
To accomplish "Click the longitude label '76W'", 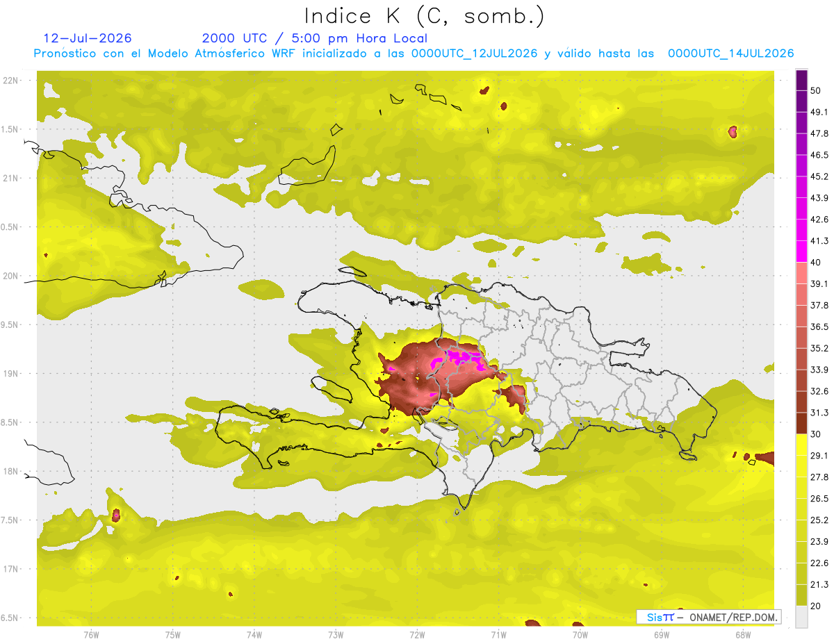I will point(91,635).
